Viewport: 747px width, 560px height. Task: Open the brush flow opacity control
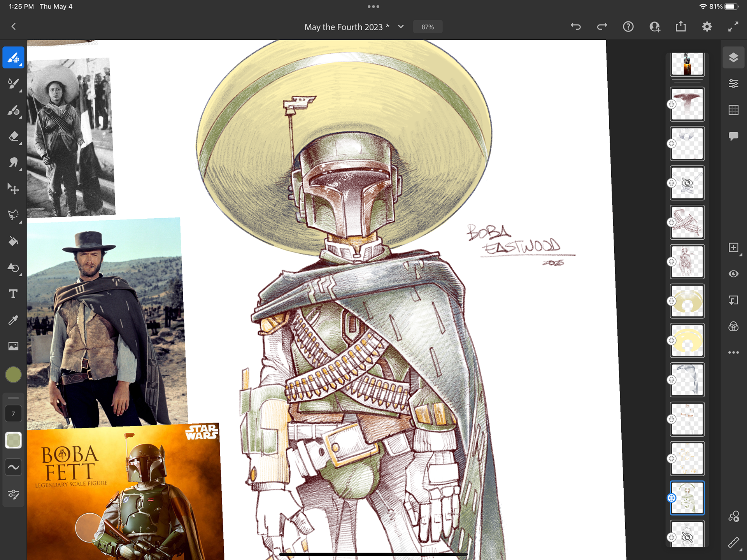click(x=14, y=440)
